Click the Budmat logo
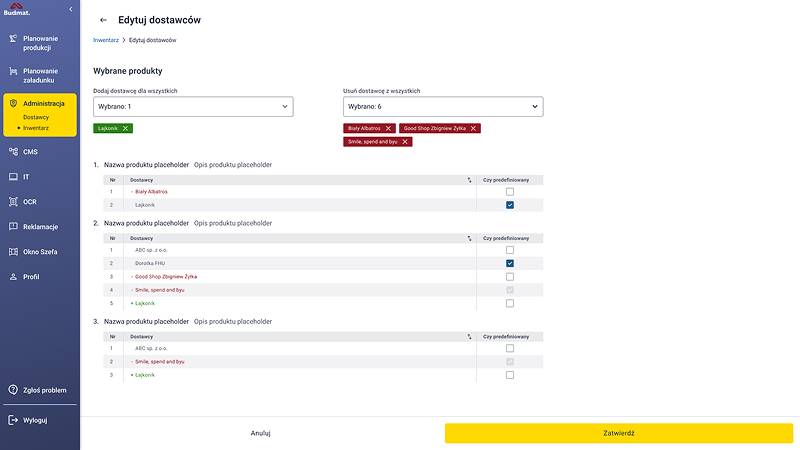 pos(17,9)
